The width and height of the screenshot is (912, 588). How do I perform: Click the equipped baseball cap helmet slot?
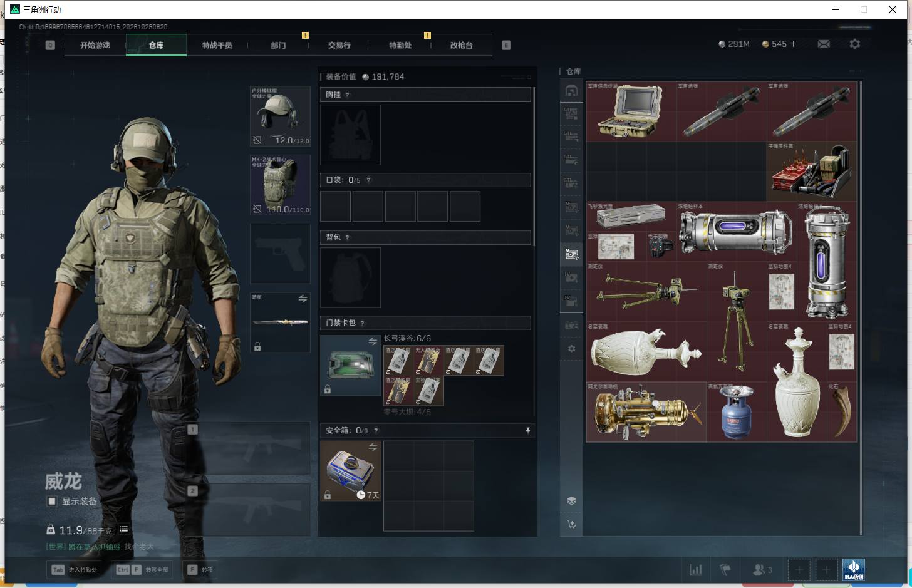click(280, 116)
